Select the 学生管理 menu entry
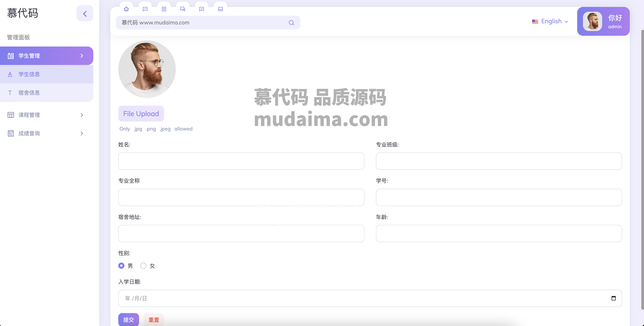644x326 pixels. point(46,56)
